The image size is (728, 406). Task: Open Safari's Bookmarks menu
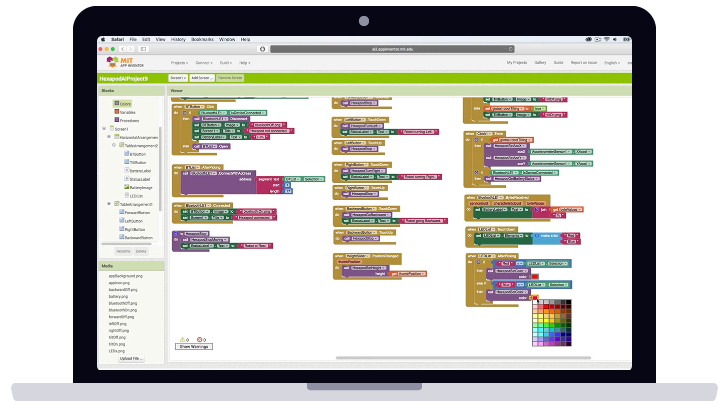click(202, 39)
